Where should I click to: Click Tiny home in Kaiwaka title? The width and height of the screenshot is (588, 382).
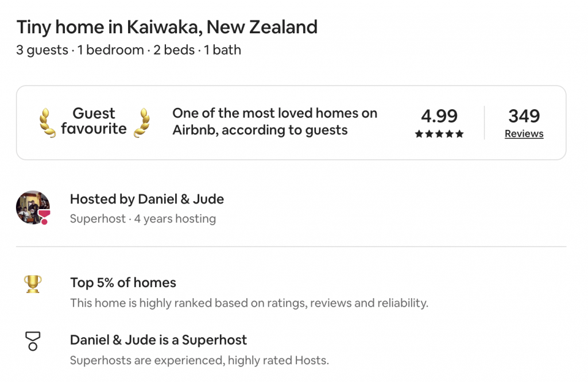point(167,27)
